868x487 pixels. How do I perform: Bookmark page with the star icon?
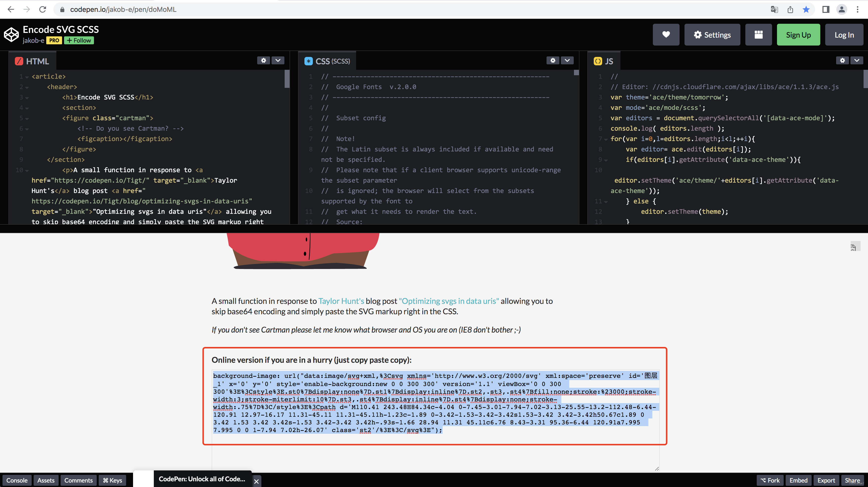click(806, 9)
